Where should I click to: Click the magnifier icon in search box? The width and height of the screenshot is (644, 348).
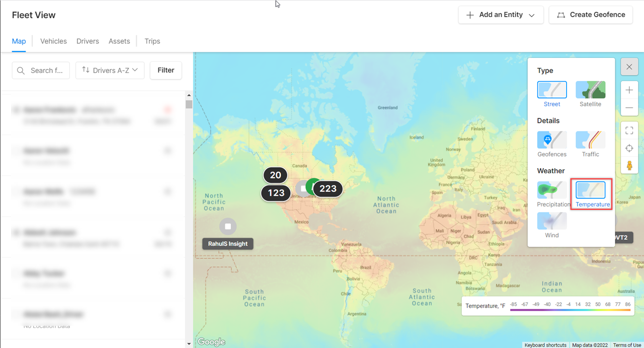pos(21,71)
